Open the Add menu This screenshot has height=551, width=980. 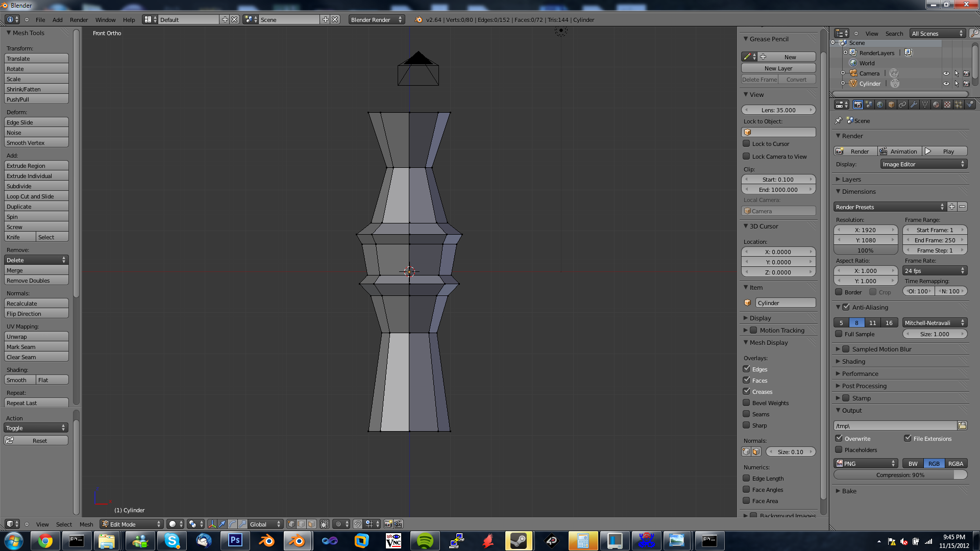tap(57, 19)
